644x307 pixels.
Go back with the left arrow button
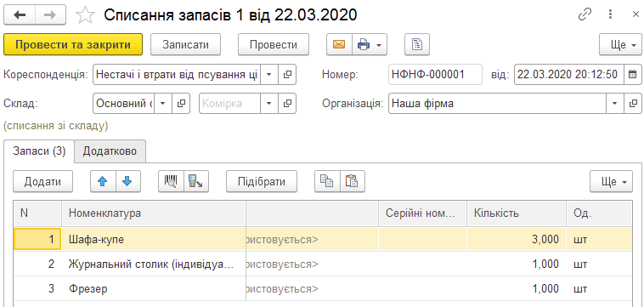(20, 14)
